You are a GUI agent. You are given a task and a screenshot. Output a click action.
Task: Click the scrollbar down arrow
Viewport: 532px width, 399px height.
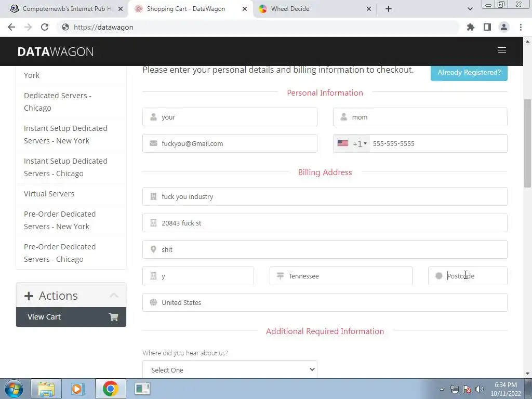point(527,374)
